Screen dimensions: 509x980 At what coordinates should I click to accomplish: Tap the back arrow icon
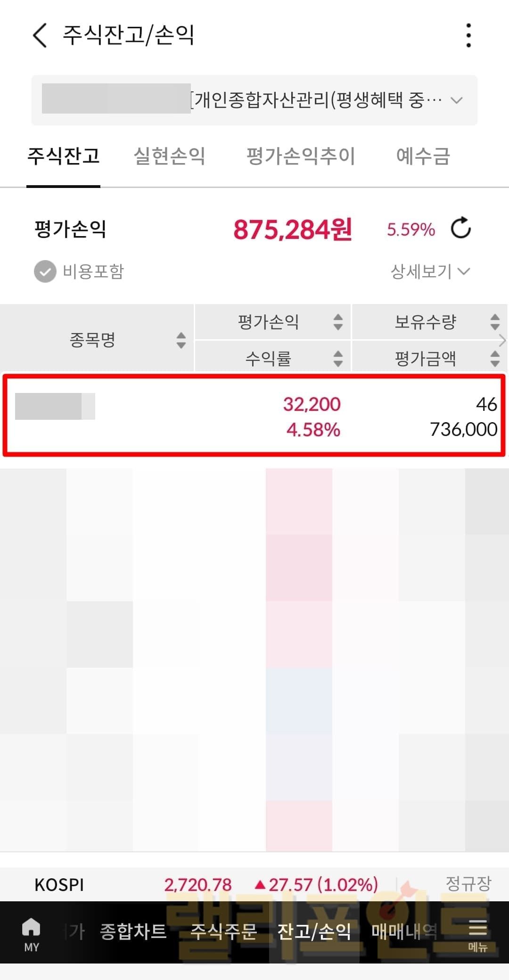pyautogui.click(x=41, y=35)
